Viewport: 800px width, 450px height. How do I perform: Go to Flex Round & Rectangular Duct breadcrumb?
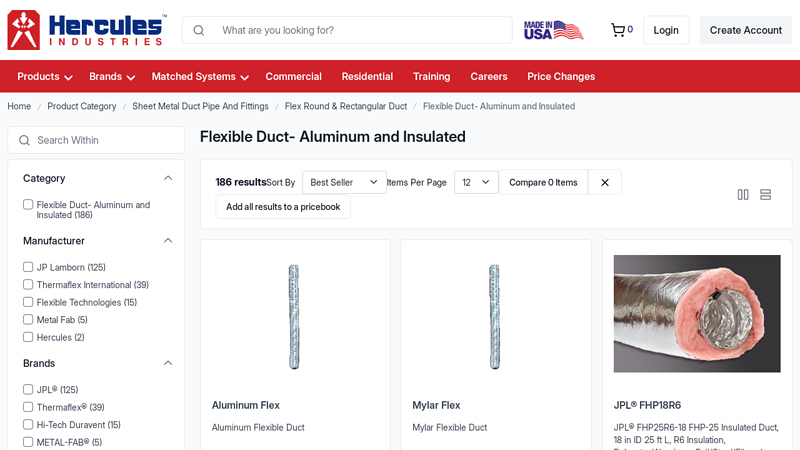346,106
